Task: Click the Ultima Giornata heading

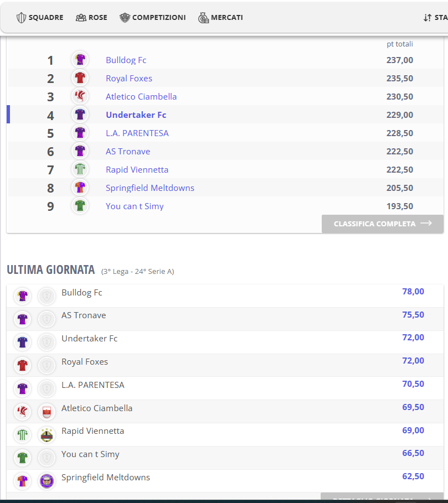Action: (51, 270)
